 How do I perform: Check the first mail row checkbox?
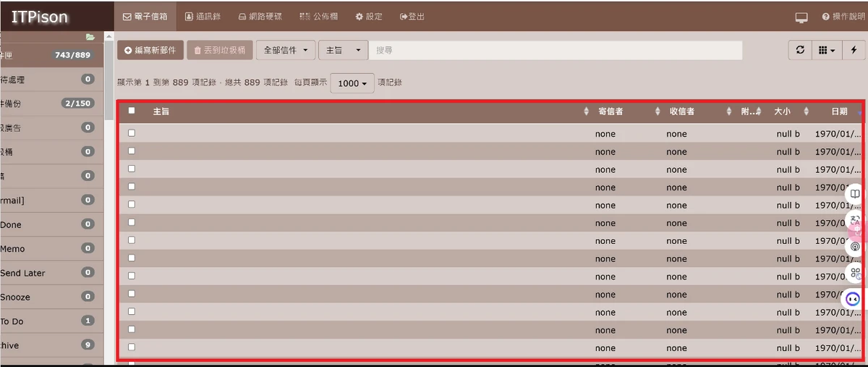click(x=131, y=133)
